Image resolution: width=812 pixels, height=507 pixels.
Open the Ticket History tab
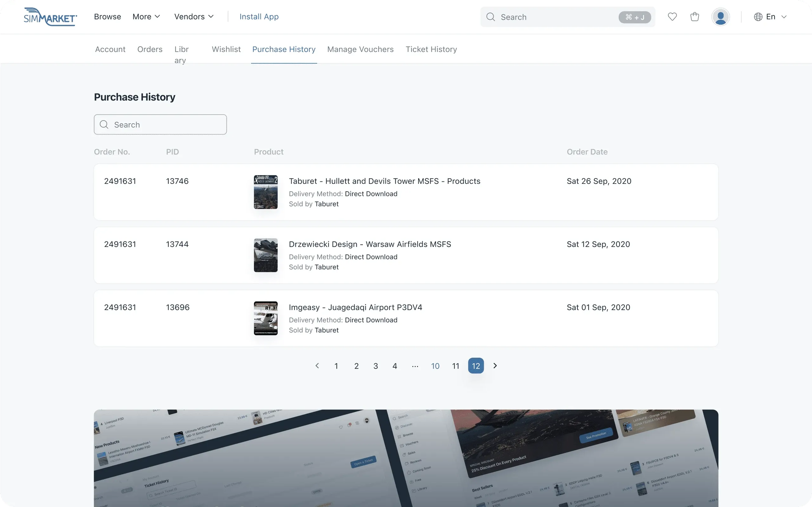[x=431, y=49]
